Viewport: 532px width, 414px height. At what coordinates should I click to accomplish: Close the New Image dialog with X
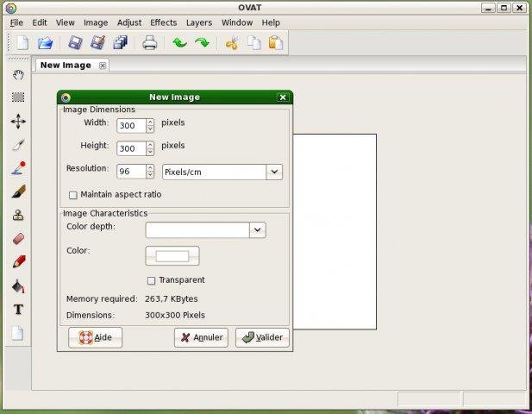283,97
